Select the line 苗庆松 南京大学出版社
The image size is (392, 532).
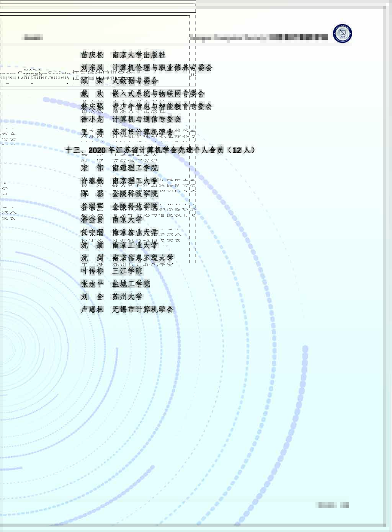pyautogui.click(x=123, y=55)
